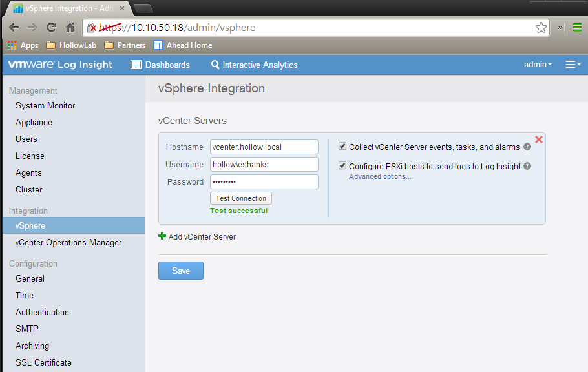Toggle Configure ESXi hosts checkbox
Image resolution: width=588 pixels, height=372 pixels.
(x=342, y=166)
